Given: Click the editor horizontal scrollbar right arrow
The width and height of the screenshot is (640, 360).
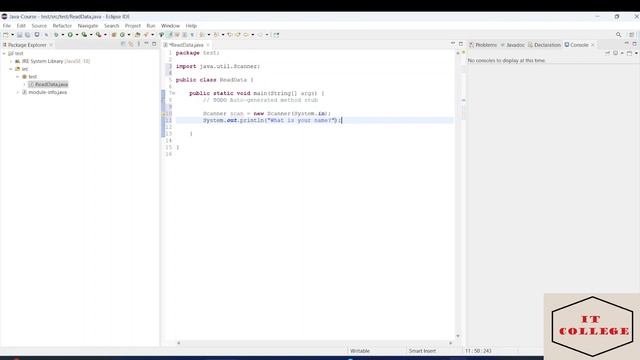Looking at the screenshot, I should coord(451,343).
